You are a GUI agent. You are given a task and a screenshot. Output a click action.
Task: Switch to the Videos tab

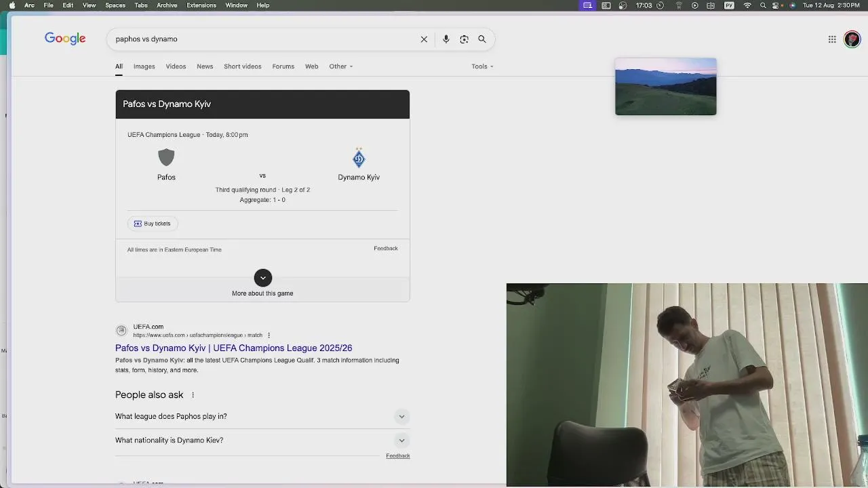click(x=176, y=66)
